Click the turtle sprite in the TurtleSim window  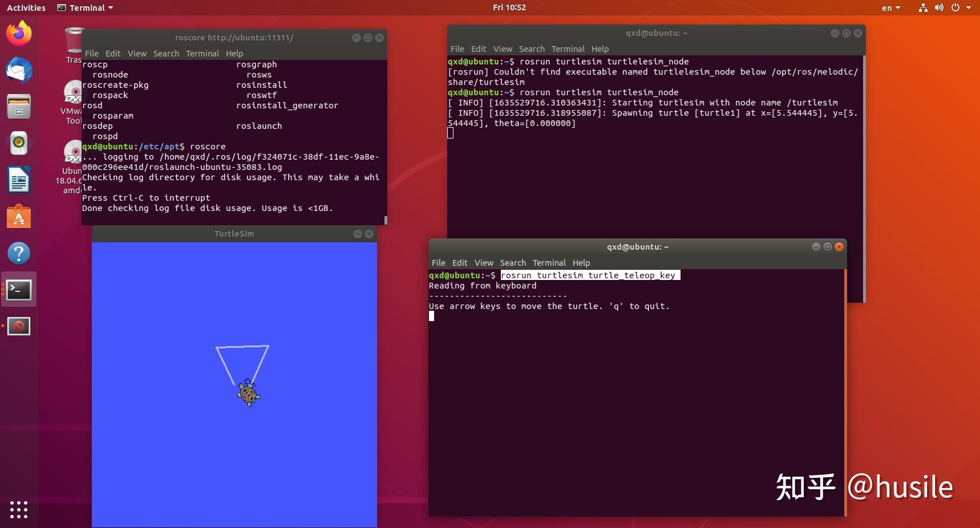248,395
